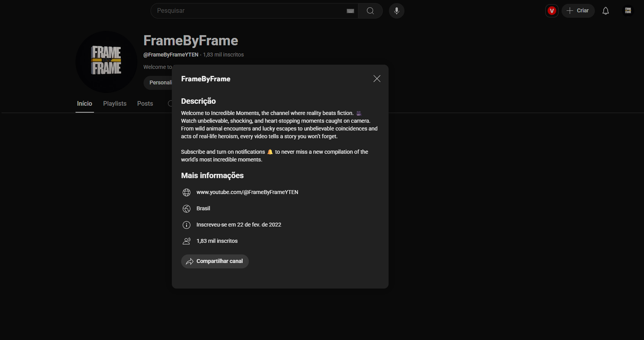The height and width of the screenshot is (340, 644).
Task: Switch to the Início tab
Action: click(85, 104)
